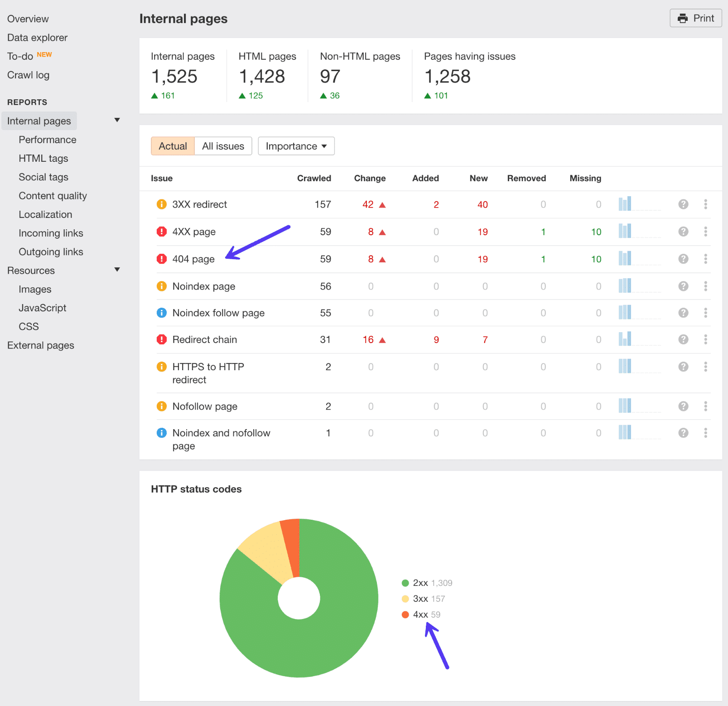The image size is (728, 706).
Task: Open the Importance dropdown
Action: [x=296, y=146]
